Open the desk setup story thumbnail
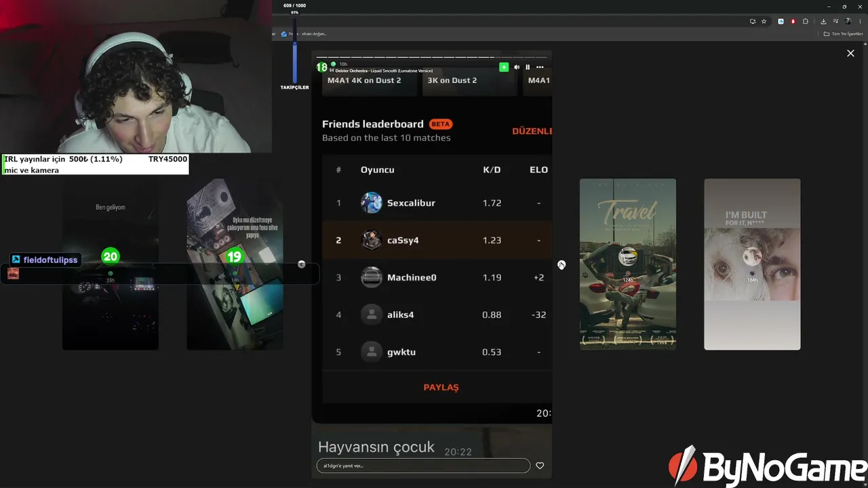Viewport: 868px width, 488px height. tap(235, 264)
